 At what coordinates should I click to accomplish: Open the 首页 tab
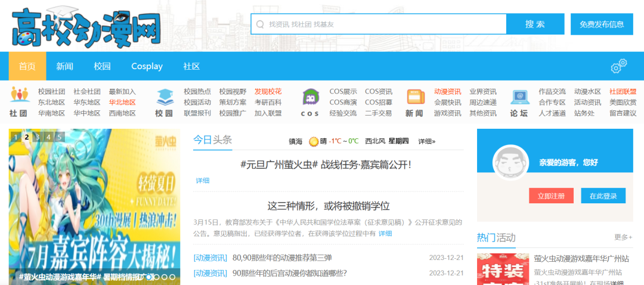coord(27,66)
